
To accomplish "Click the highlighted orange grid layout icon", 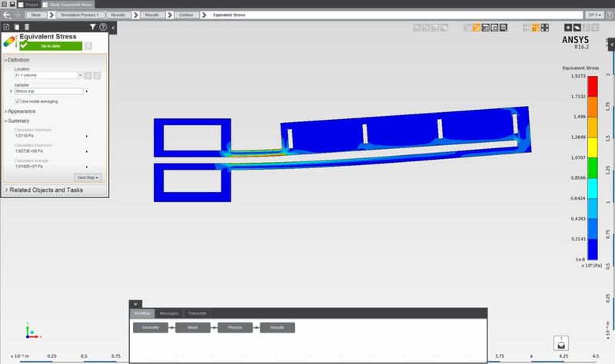I will tap(535, 28).
